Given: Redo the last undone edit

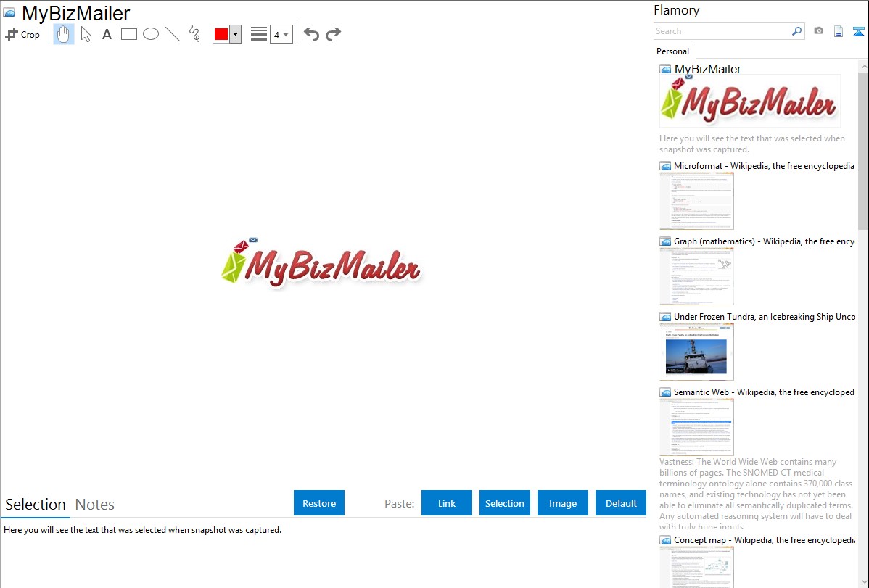Looking at the screenshot, I should pos(333,34).
